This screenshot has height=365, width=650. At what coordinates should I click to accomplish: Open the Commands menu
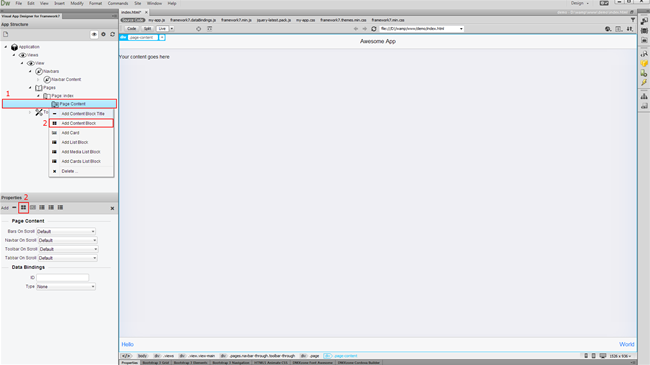coord(118,3)
